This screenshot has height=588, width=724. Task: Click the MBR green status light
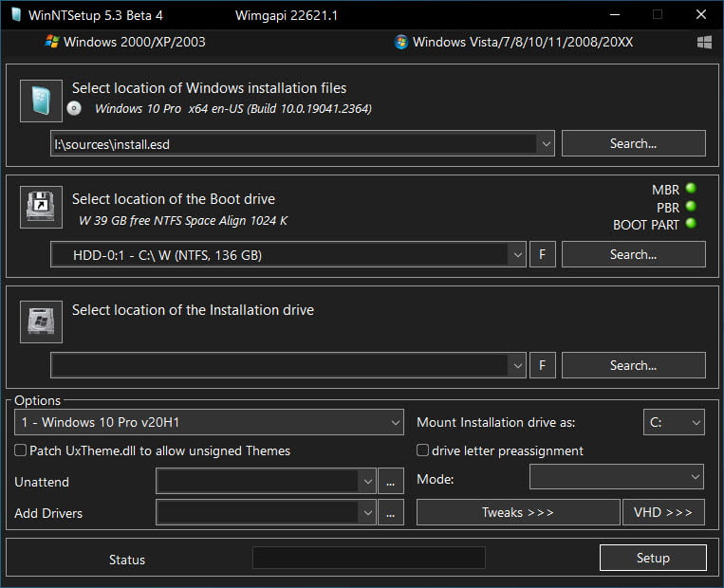pyautogui.click(x=691, y=189)
